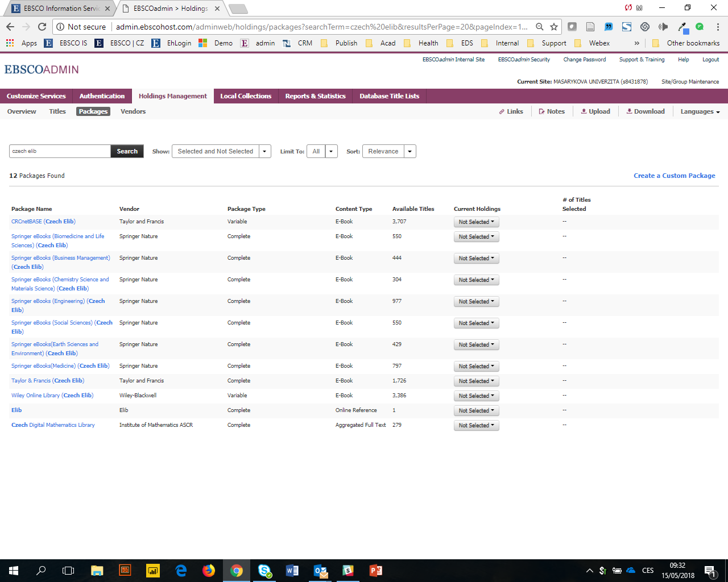Image resolution: width=728 pixels, height=582 pixels.
Task: Reload the current browser page
Action: click(42, 27)
